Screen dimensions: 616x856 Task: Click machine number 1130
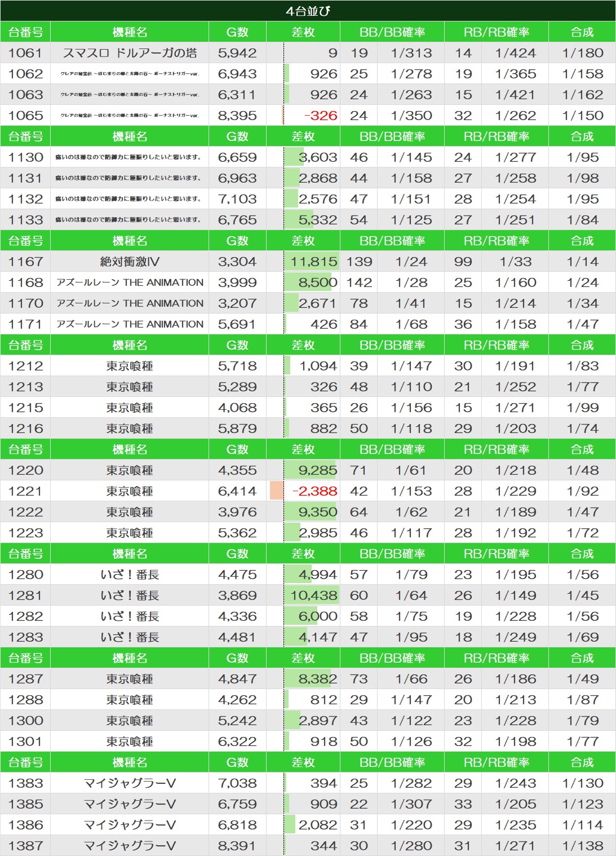pyautogui.click(x=25, y=157)
